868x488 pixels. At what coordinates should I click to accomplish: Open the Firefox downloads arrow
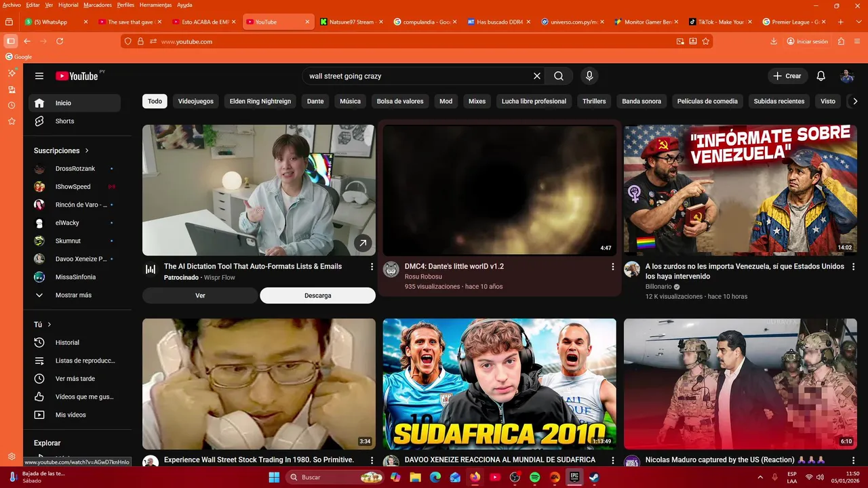[774, 41]
